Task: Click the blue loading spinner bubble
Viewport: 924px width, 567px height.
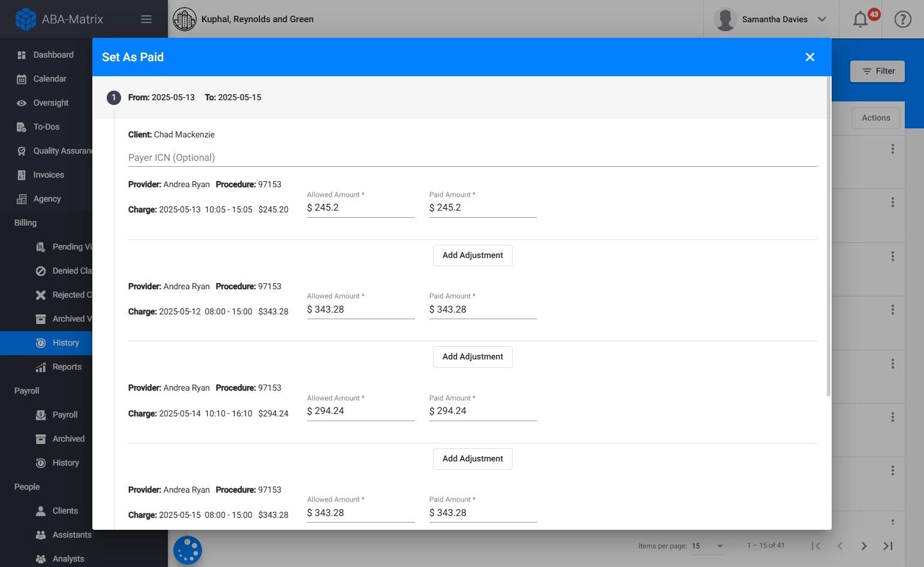Action: pyautogui.click(x=188, y=550)
